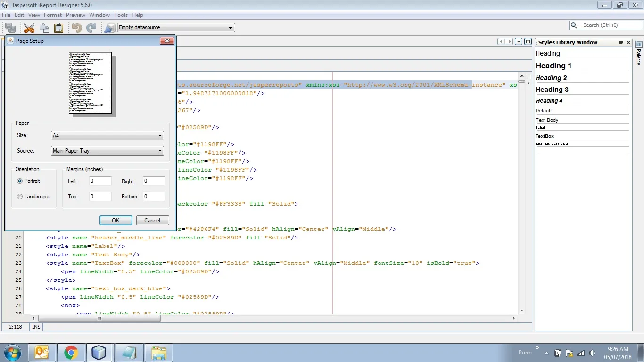This screenshot has height=362, width=644.
Task: Click the horizontal scrollbar right arrow
Action: tap(514, 318)
